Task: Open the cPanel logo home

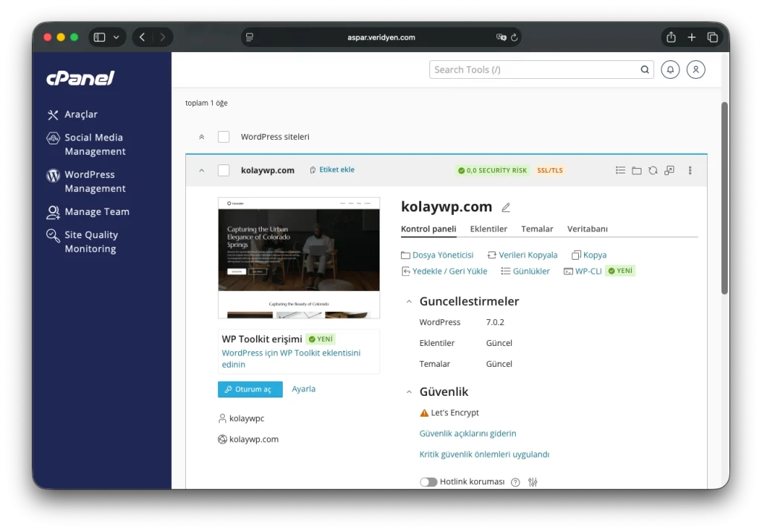Action: [x=80, y=77]
